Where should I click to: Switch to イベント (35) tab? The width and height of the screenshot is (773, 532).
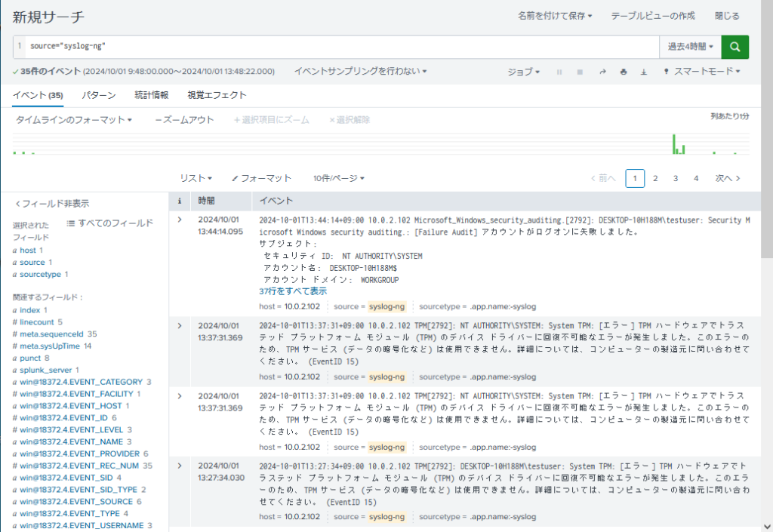38,95
